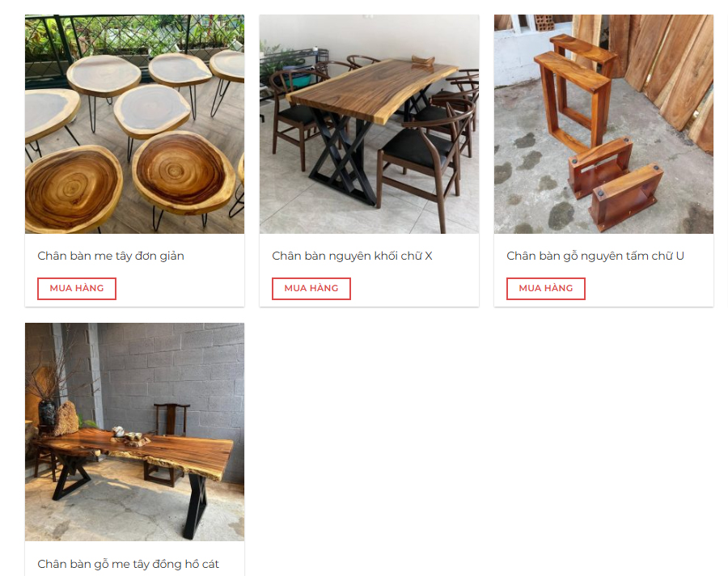Hit MUA HÀNG for the chữ U table leg
728x576 pixels.
click(x=545, y=289)
